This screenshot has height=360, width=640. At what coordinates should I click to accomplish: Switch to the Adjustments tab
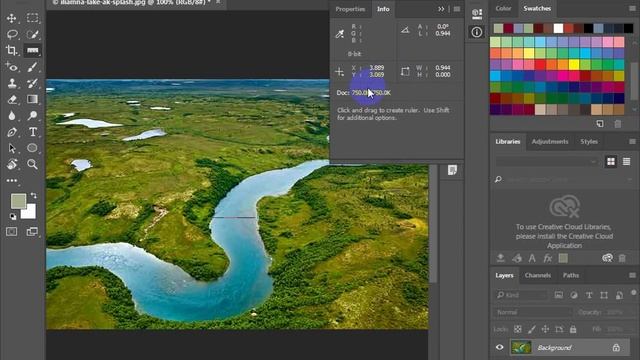[550, 142]
